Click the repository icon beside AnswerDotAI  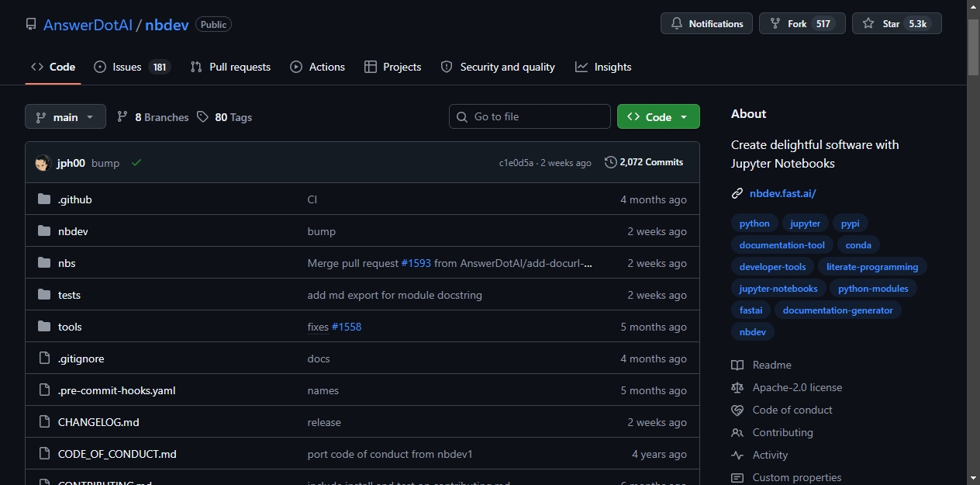coord(31,24)
